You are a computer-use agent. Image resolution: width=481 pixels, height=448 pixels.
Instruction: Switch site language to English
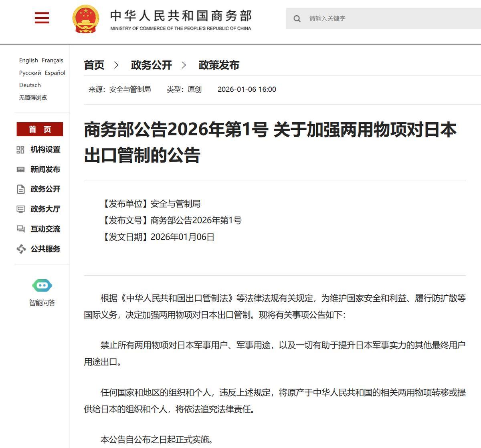(28, 60)
